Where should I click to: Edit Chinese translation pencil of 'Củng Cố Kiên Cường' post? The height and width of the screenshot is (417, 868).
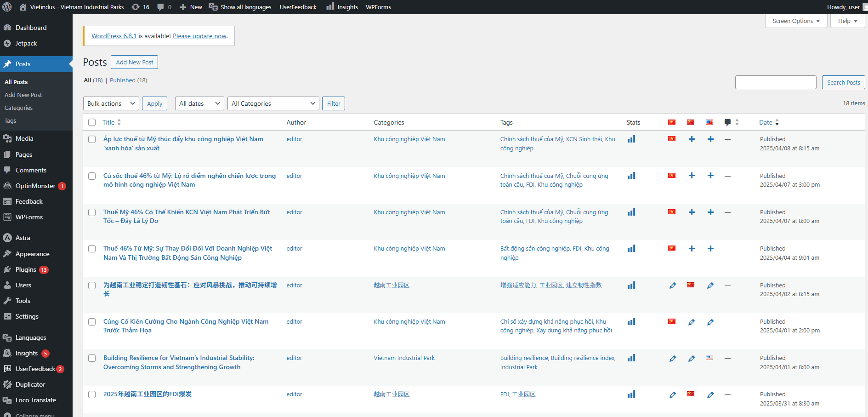692,322
